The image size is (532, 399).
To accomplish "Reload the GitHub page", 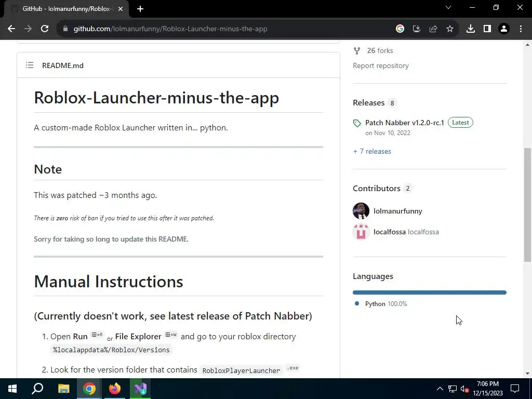I will 45,29.
